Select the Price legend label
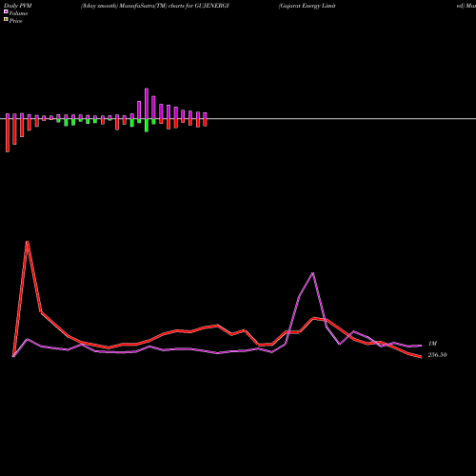The image size is (476, 476). point(15,21)
